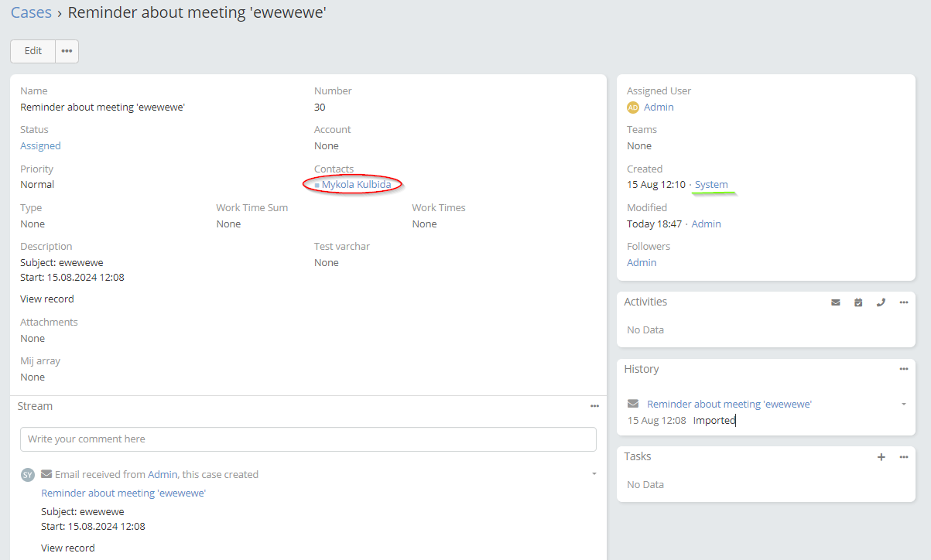
Task: Click the envelope icon in the History panel
Action: click(633, 404)
